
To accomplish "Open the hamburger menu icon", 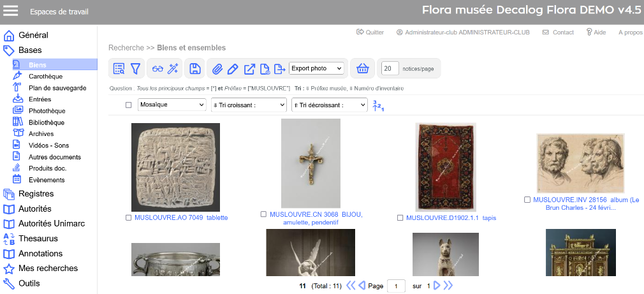I will coord(11,11).
